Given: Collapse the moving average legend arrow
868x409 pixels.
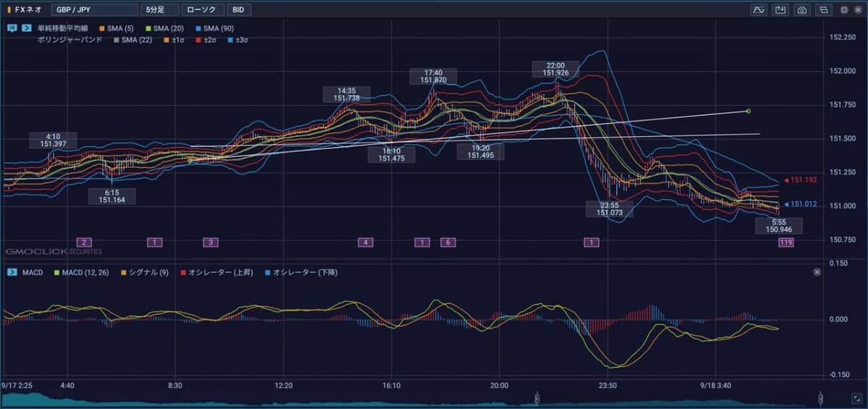Looking at the screenshot, I should (x=27, y=28).
